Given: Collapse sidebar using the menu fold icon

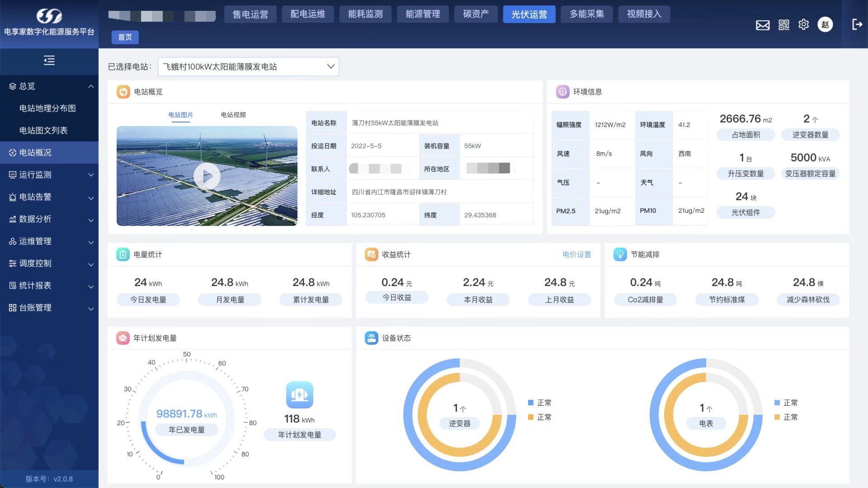Looking at the screenshot, I should point(49,60).
